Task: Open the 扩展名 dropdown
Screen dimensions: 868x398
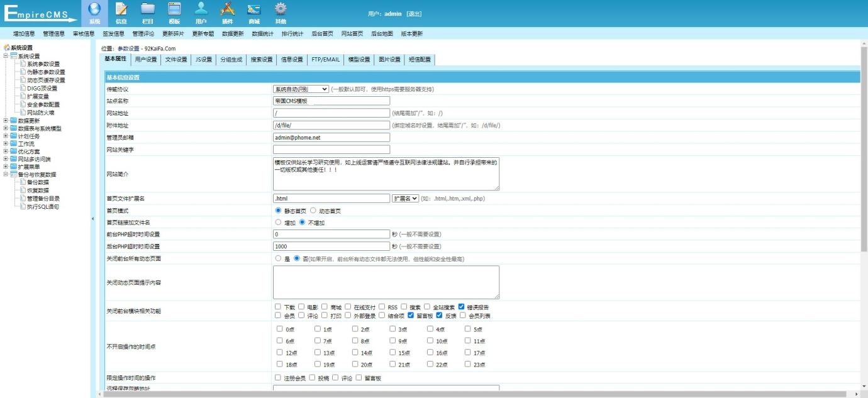Action: click(x=405, y=198)
